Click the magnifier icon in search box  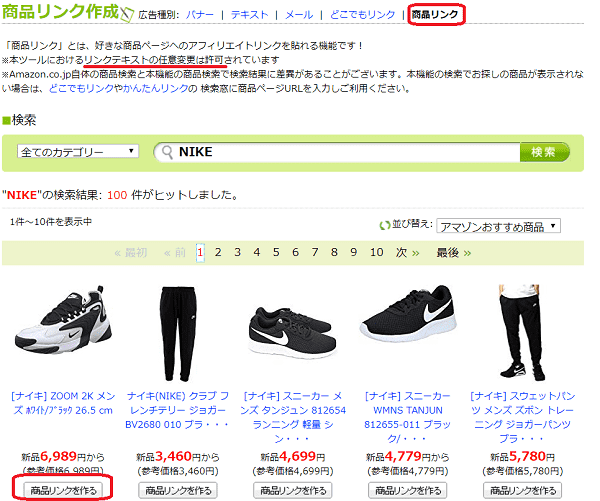point(167,152)
